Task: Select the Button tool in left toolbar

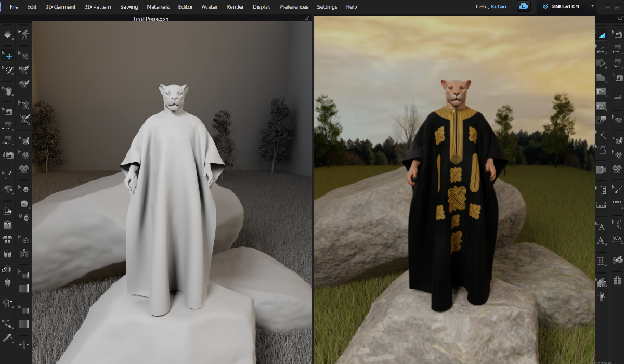Action: (x=24, y=203)
